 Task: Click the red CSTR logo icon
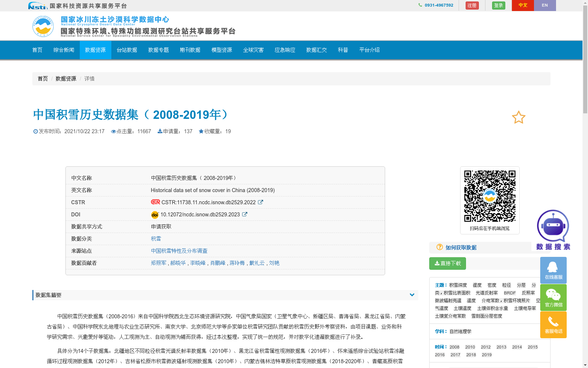point(155,202)
